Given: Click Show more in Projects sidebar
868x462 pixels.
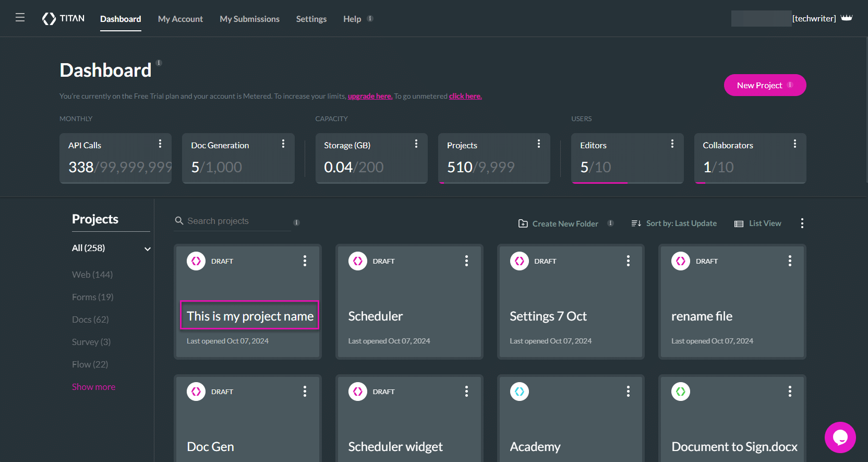Looking at the screenshot, I should click(x=93, y=387).
